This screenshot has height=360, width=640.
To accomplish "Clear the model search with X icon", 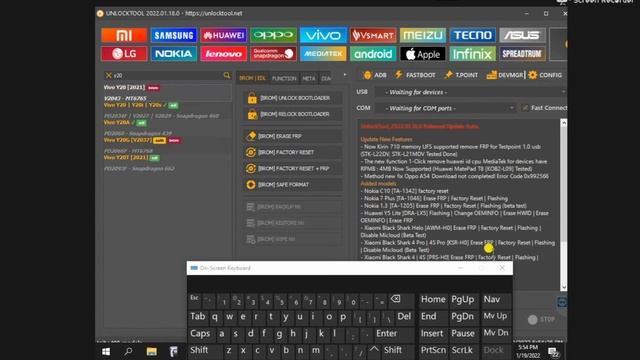I will (108, 75).
